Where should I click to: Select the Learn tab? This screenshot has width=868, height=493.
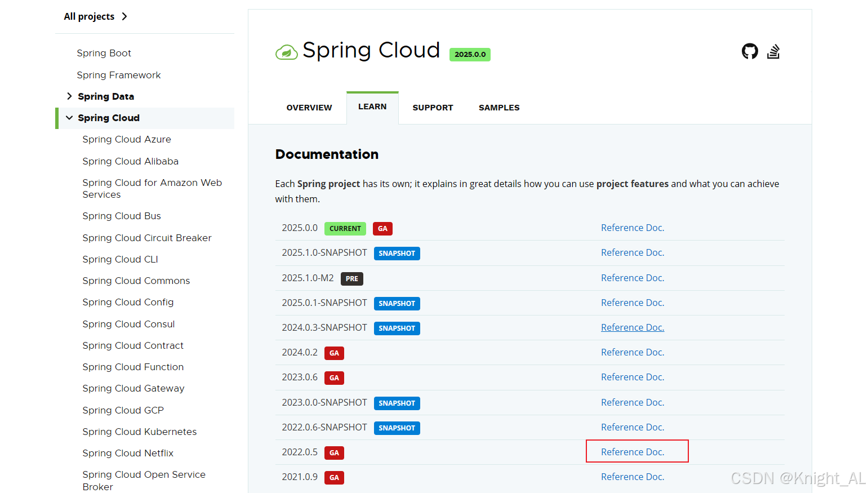coord(372,106)
